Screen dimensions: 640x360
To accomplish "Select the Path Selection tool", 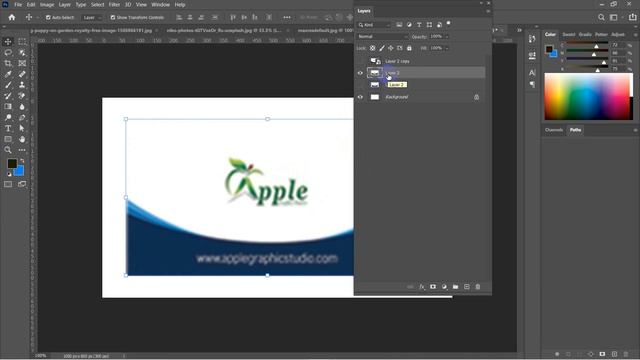I will (22, 128).
